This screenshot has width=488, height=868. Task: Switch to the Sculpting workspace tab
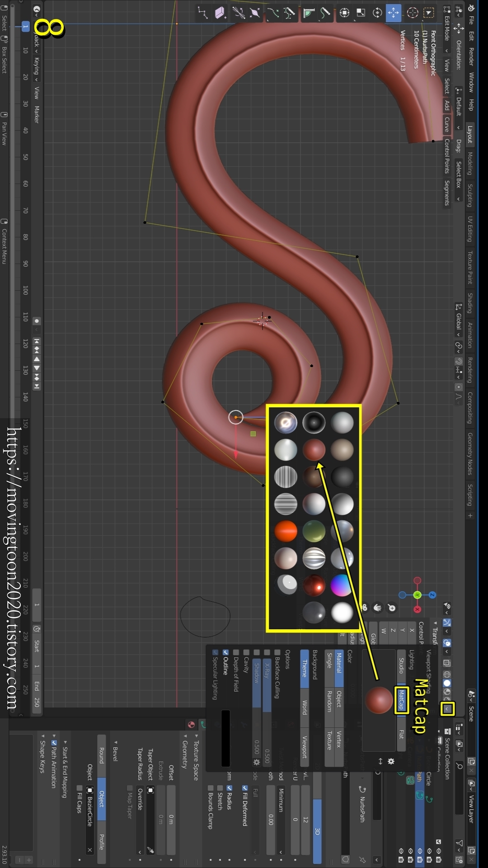click(470, 195)
